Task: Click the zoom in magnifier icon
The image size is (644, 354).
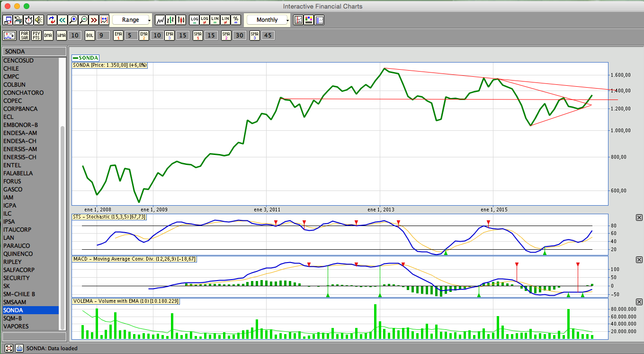Action: point(73,20)
